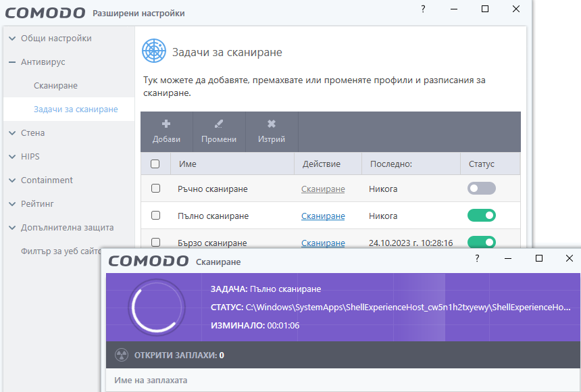581x392 pixels.
Task: Expand the HIPS section
Action: point(12,157)
